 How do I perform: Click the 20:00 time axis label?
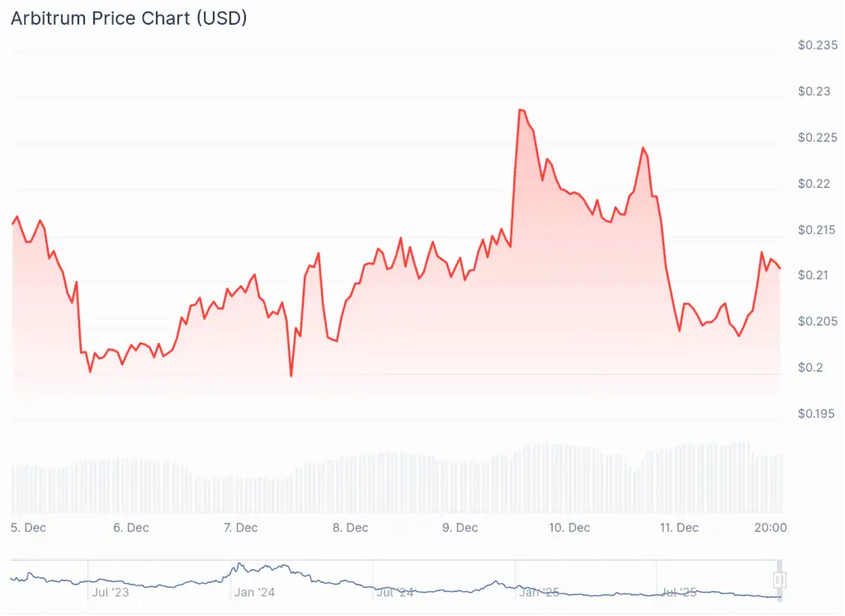770,528
